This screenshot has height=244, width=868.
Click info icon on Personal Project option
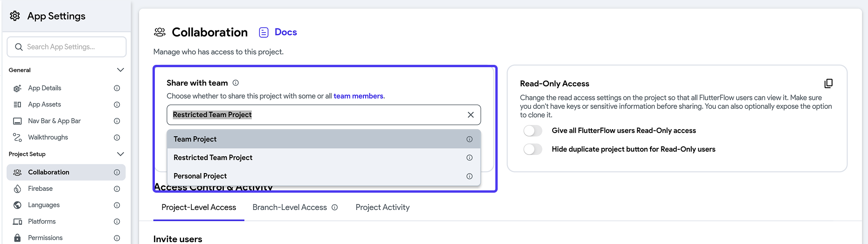coord(469,176)
